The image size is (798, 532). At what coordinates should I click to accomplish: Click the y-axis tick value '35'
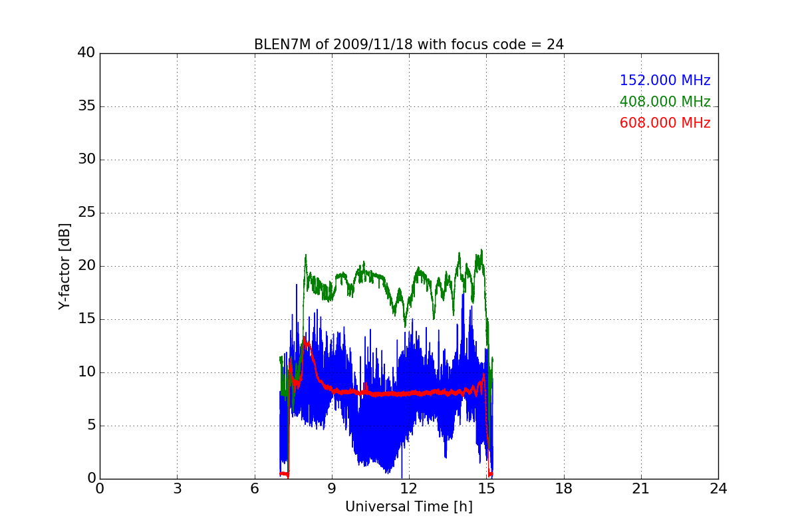pos(86,106)
